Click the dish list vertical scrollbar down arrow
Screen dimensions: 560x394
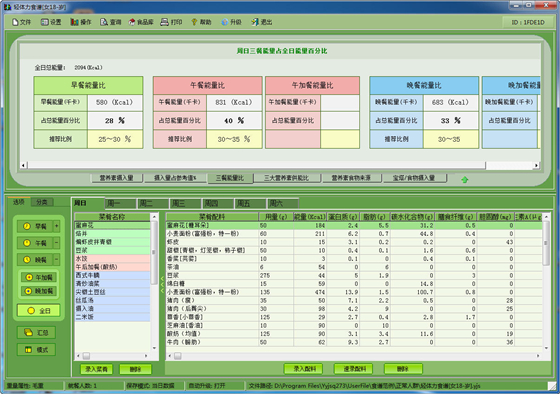point(154,348)
